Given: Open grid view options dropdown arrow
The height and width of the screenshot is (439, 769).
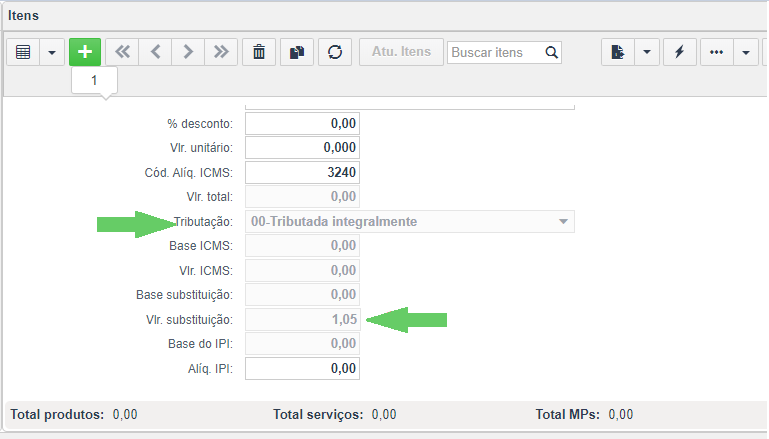Looking at the screenshot, I should 52,52.
